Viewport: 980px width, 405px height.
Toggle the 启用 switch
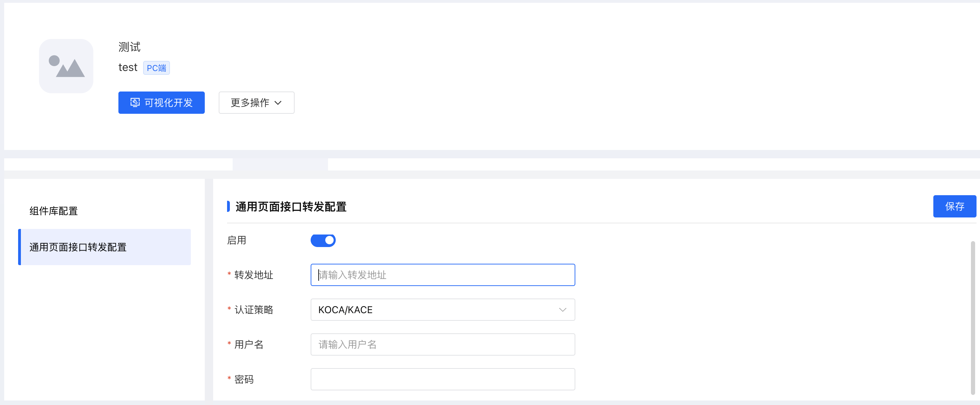tap(323, 240)
